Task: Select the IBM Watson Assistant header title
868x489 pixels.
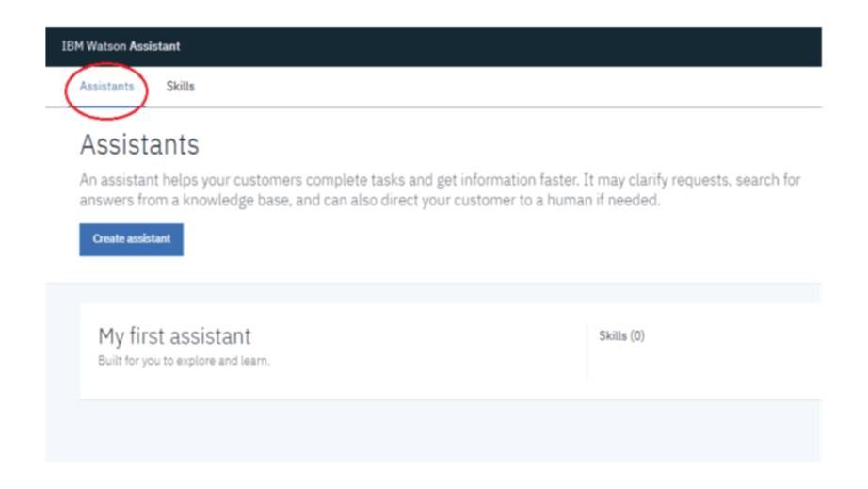Action: 120,46
